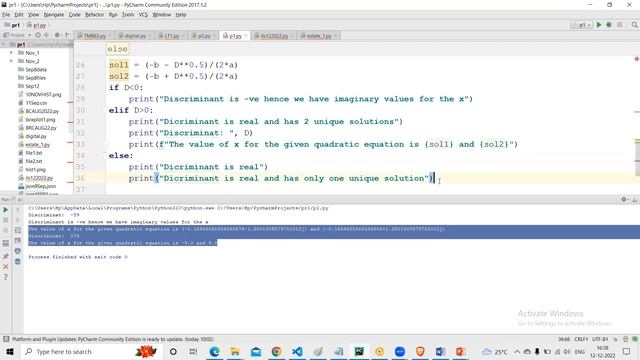The image size is (640, 360).
Task: Restore layout icon in Run panel sidebar
Action: (x=5, y=244)
